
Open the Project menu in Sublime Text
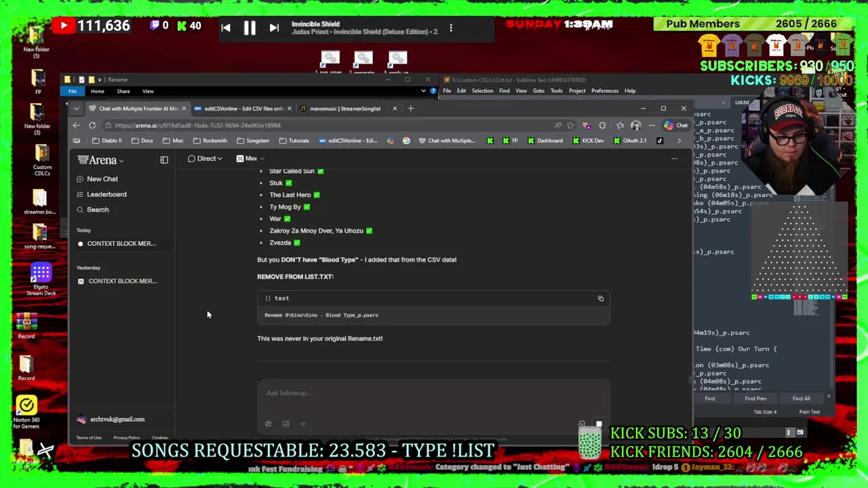[x=577, y=91]
